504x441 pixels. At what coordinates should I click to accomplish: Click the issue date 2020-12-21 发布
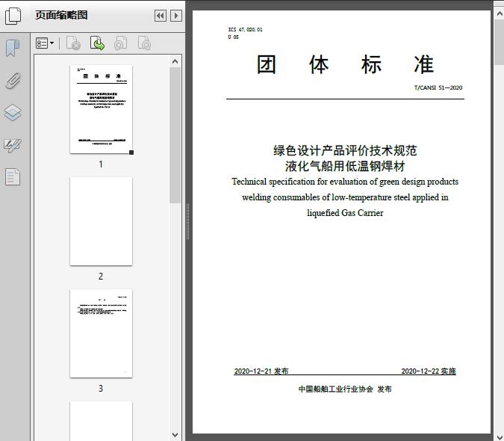[261, 371]
